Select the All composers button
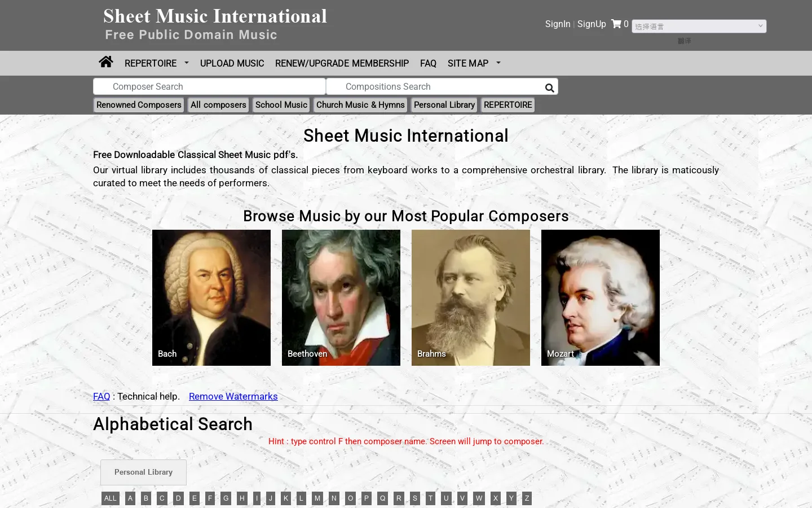812x508 pixels. [x=218, y=105]
